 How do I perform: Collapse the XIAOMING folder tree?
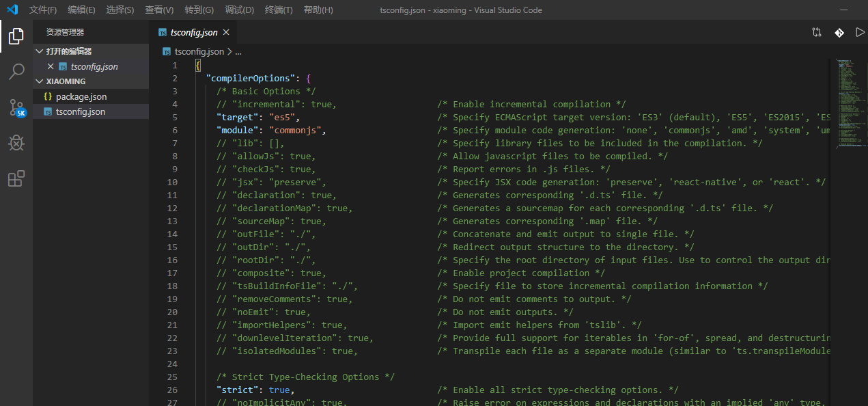pos(40,81)
